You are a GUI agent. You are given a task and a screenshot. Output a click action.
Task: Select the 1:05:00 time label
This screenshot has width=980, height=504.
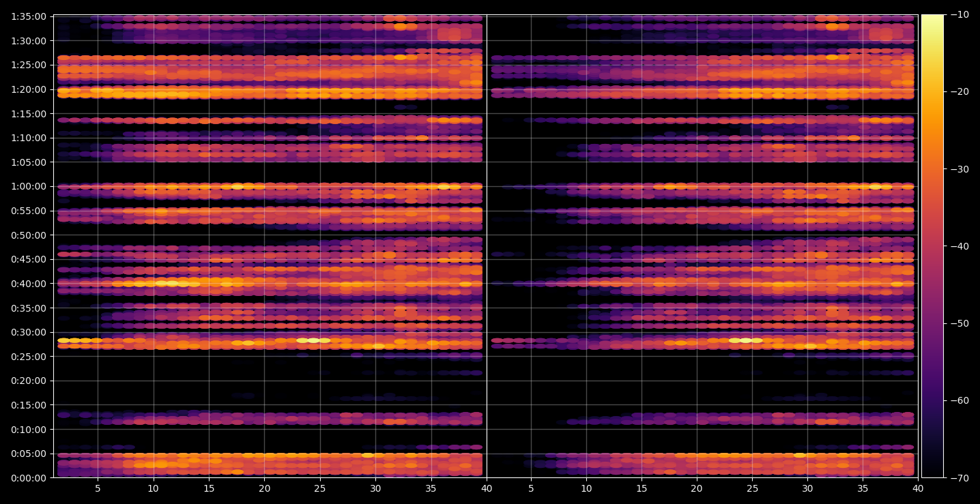click(x=29, y=162)
